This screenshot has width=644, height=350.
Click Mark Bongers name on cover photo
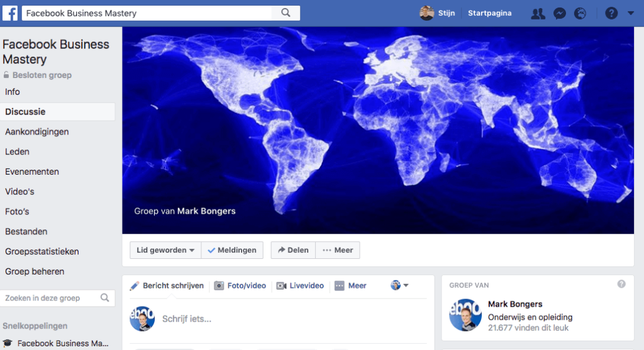click(206, 211)
